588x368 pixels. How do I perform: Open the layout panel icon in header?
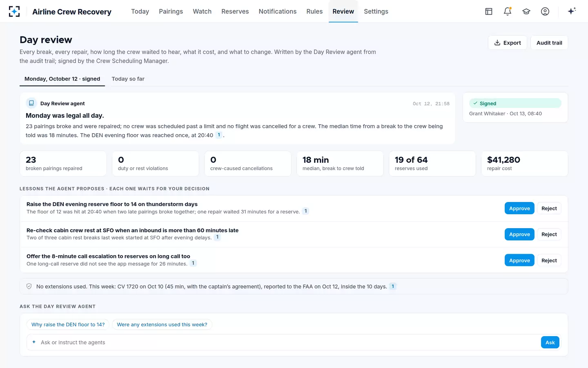(x=489, y=11)
